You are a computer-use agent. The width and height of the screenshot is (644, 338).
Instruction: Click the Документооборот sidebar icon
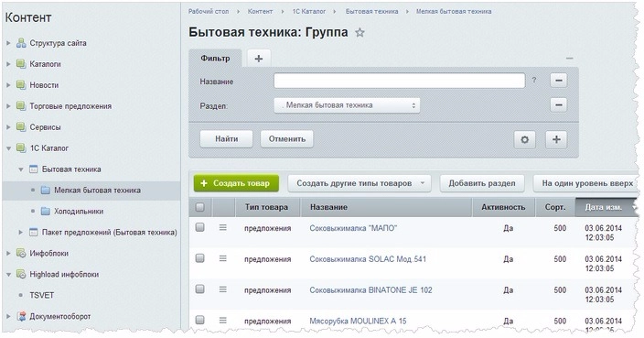[21, 316]
